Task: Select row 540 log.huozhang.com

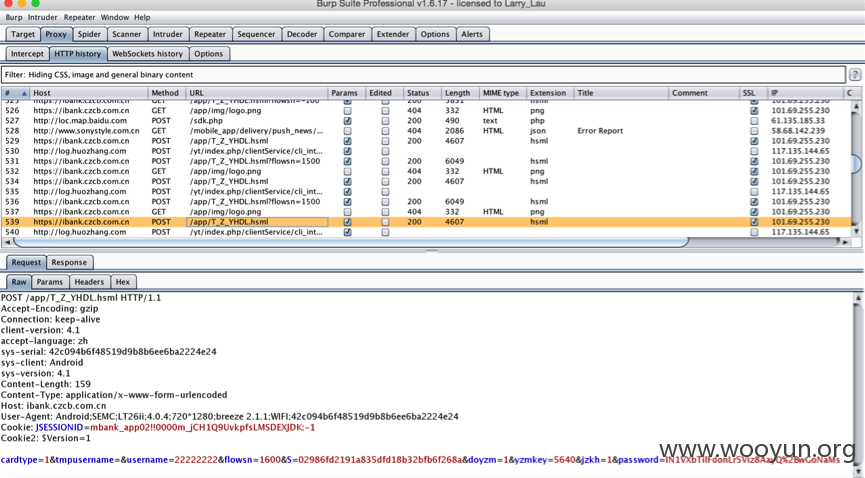Action: [426, 232]
